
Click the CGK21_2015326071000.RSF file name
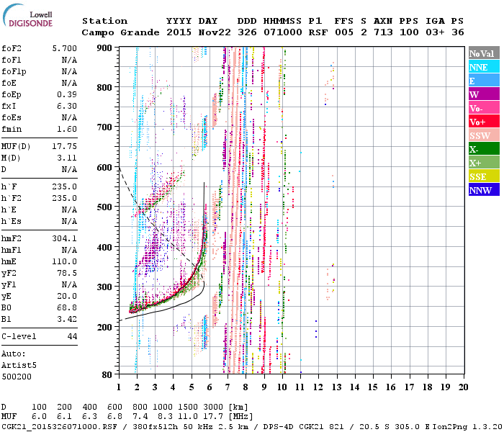pos(59,427)
